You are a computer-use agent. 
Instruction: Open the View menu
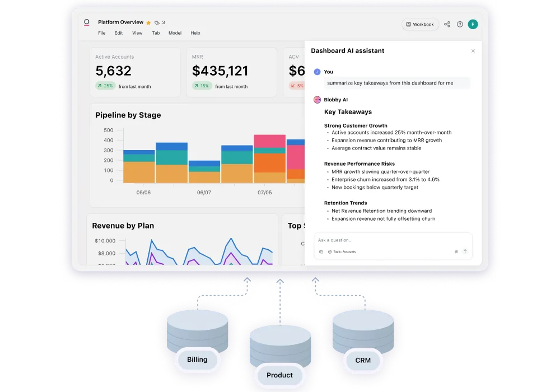[137, 33]
